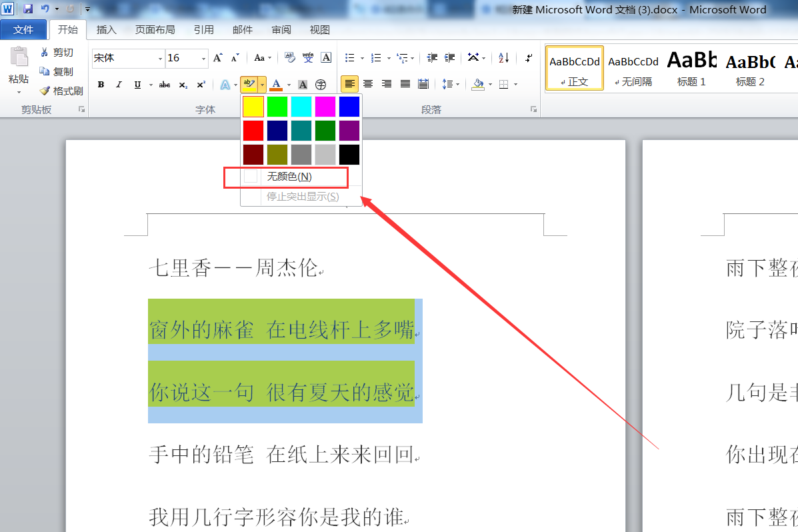Open the Change Case Aa dropdown
The image size is (798, 532).
(x=263, y=58)
